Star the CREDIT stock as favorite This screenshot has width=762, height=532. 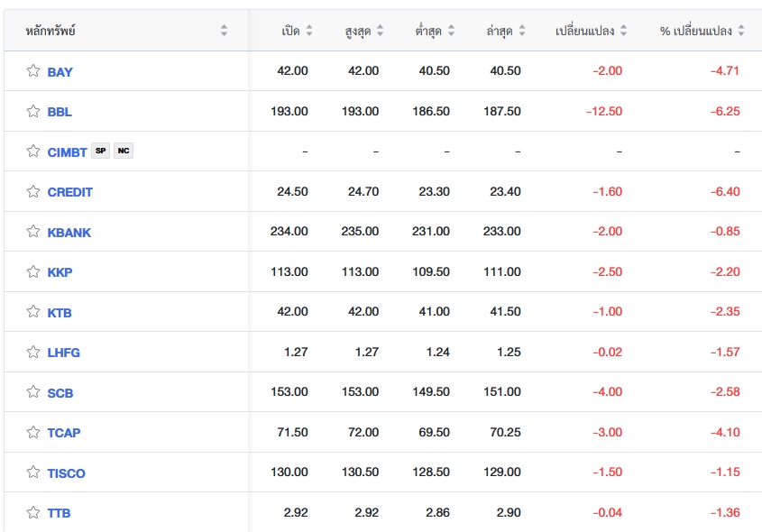click(33, 191)
